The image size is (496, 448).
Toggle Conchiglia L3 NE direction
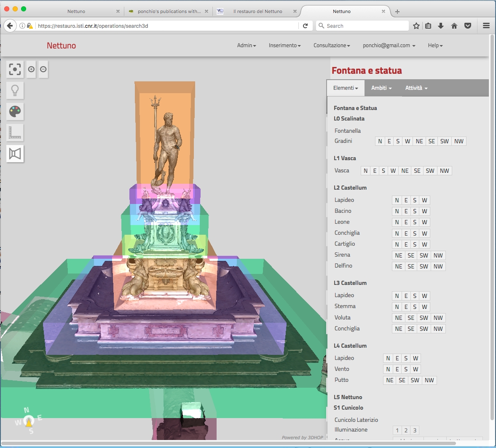point(399,329)
